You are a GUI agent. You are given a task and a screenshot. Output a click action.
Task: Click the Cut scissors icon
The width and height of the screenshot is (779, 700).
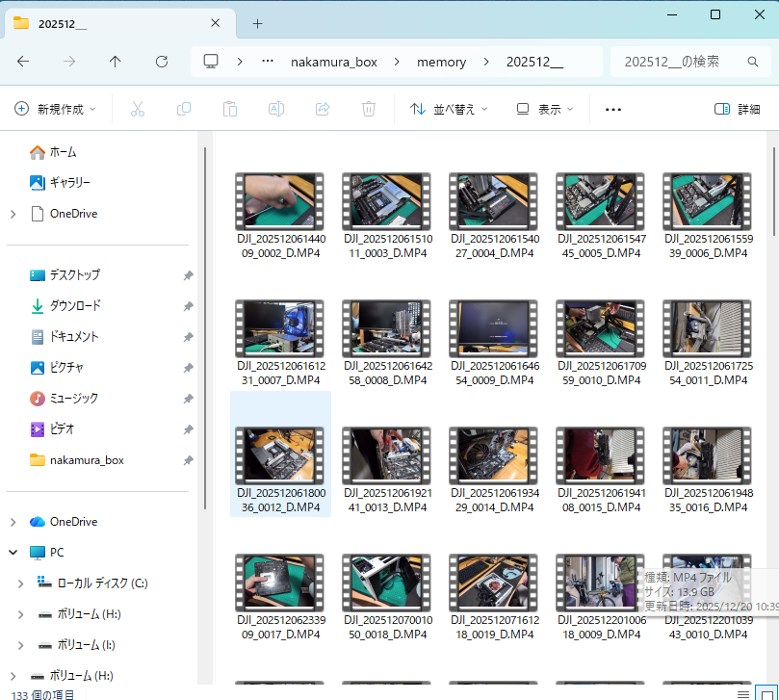137,110
